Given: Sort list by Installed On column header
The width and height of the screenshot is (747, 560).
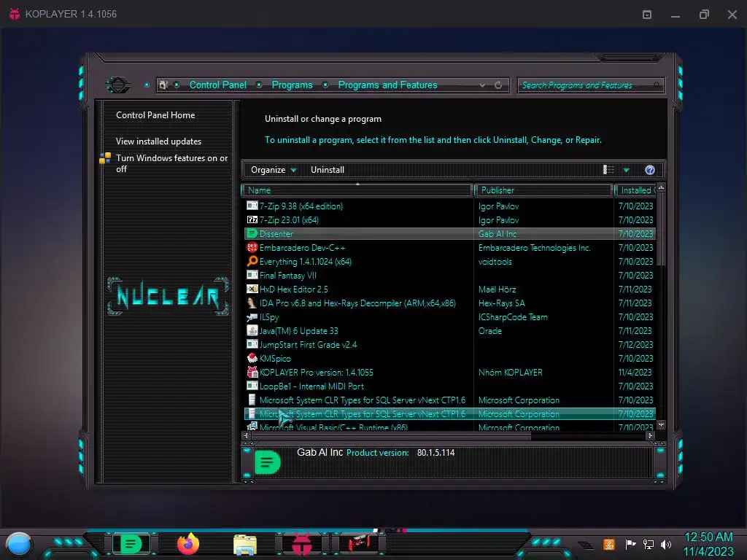Looking at the screenshot, I should 635,190.
